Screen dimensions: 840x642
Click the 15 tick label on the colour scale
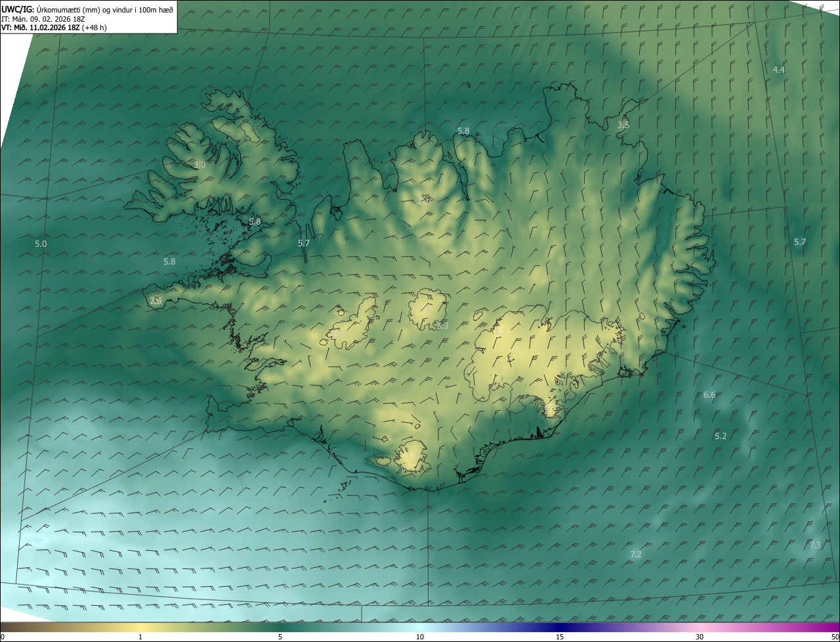click(x=560, y=637)
